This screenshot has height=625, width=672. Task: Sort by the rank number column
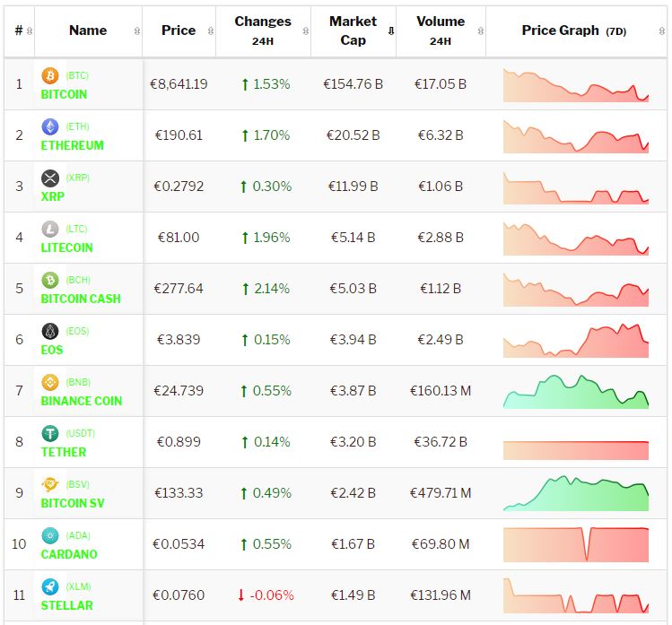[20, 30]
